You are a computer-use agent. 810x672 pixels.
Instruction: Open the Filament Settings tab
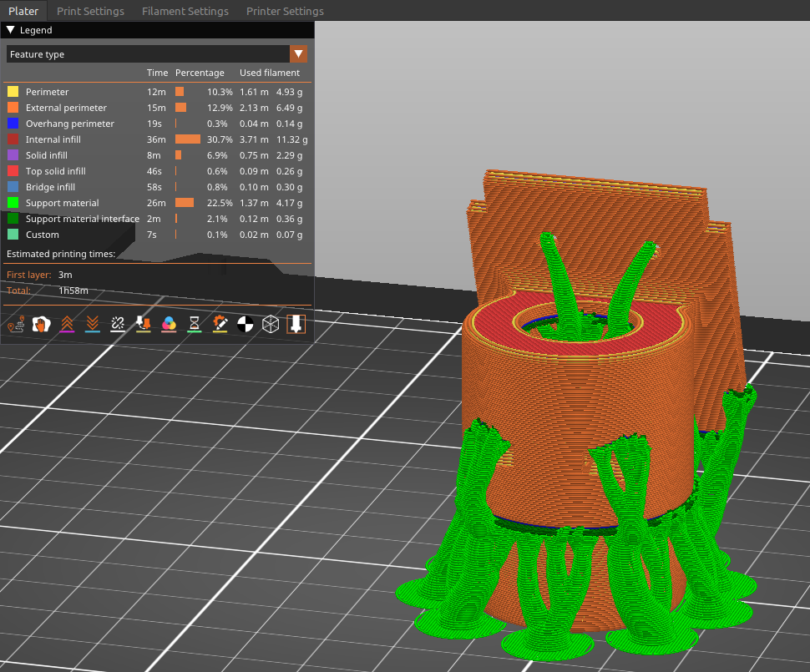click(185, 11)
